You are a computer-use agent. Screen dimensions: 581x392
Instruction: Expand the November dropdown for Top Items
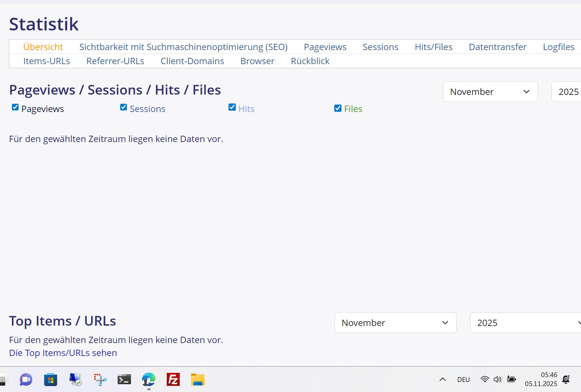click(x=395, y=323)
